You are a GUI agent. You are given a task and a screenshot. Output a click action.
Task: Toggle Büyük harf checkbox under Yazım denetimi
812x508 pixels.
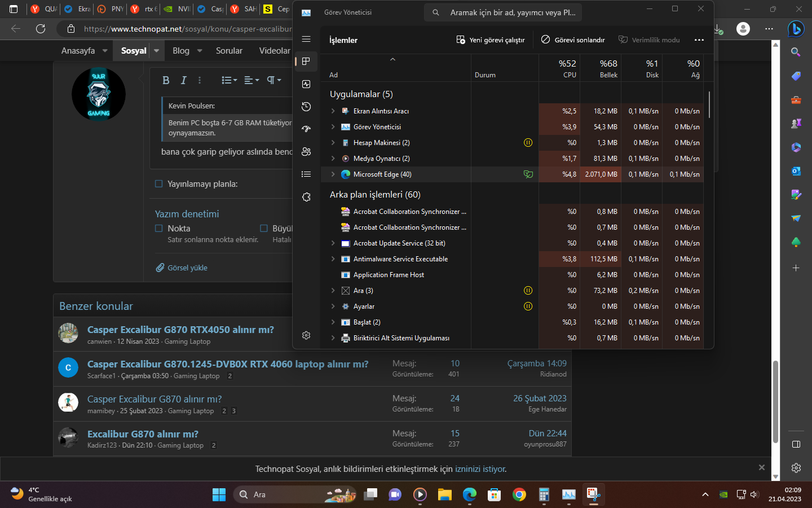tap(264, 229)
